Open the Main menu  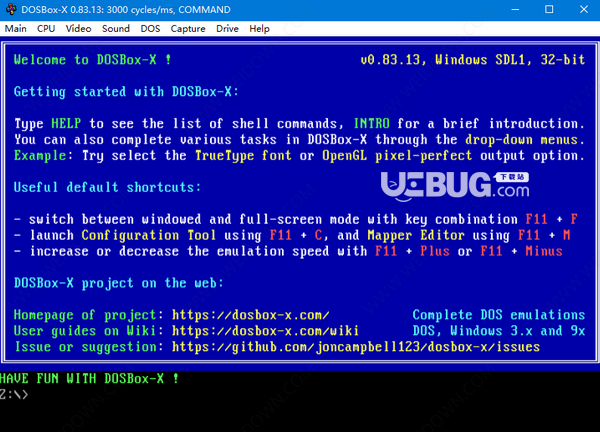16,29
